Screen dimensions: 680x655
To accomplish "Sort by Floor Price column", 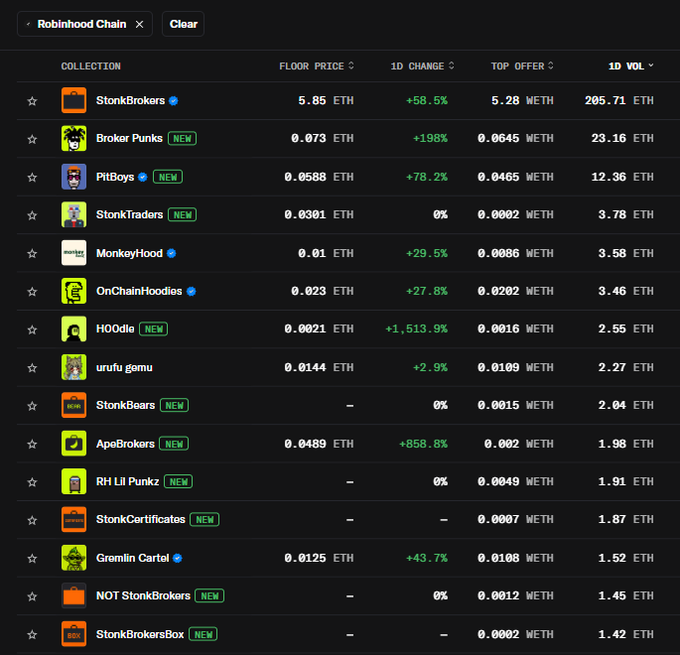I will [317, 66].
